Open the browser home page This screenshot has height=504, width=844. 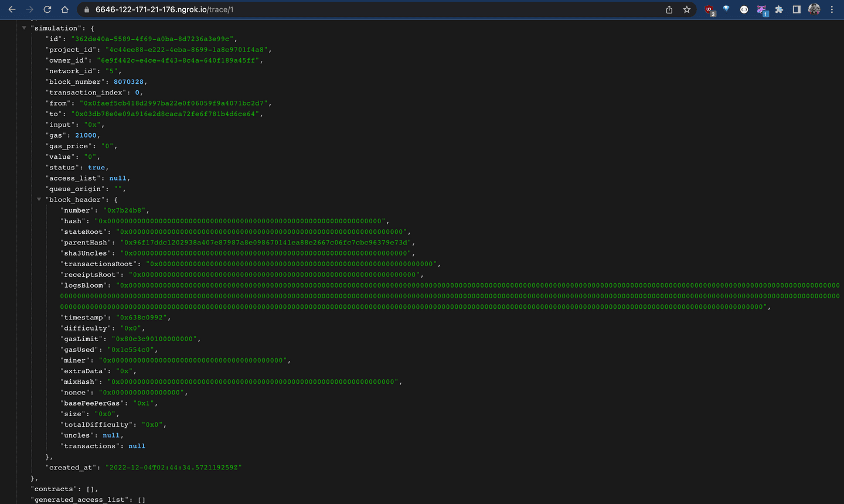(x=65, y=9)
